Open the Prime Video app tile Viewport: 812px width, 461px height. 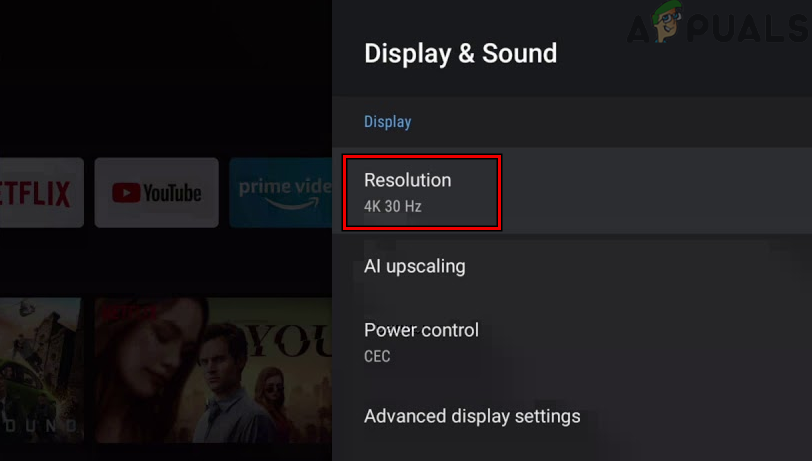(282, 192)
